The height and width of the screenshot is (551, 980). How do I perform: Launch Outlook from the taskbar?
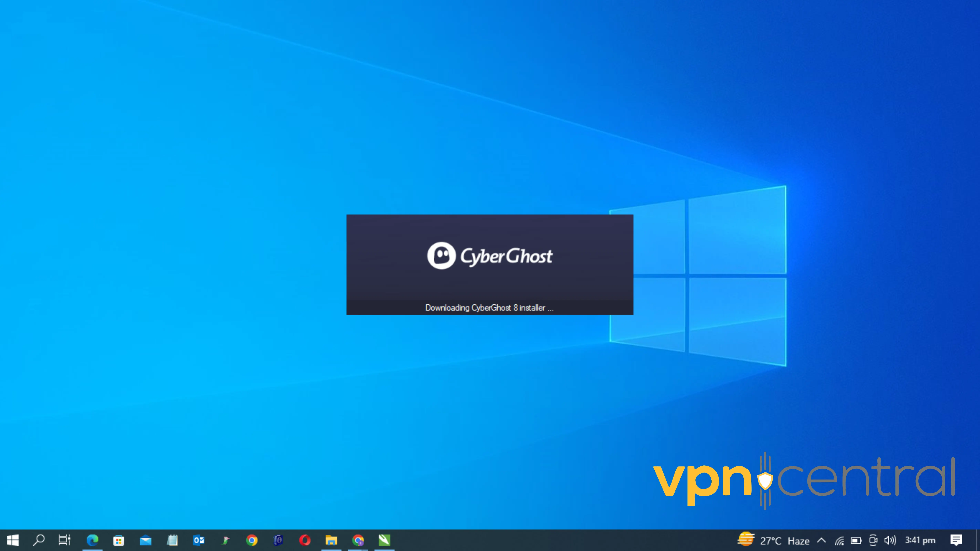tap(199, 540)
